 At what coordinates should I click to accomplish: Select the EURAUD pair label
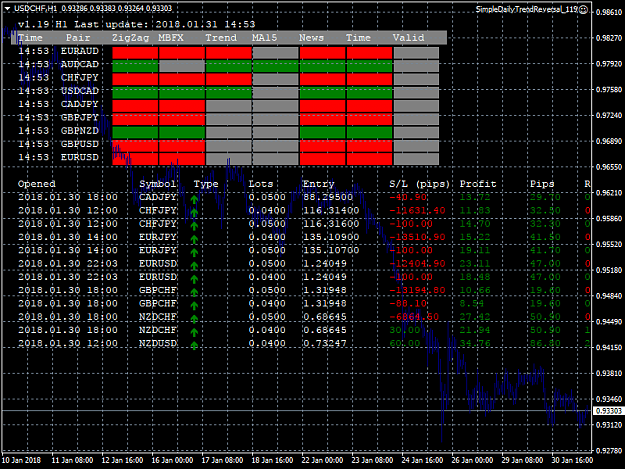(x=80, y=51)
